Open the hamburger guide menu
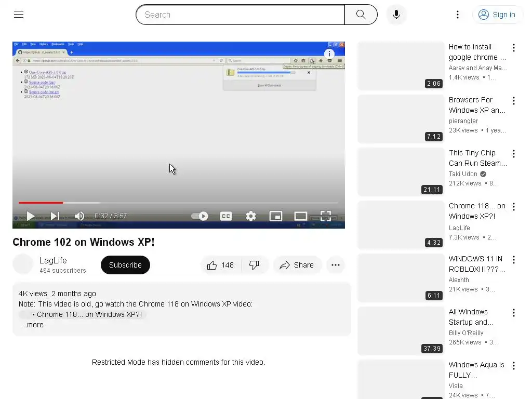This screenshot has height=399, width=532. click(19, 14)
